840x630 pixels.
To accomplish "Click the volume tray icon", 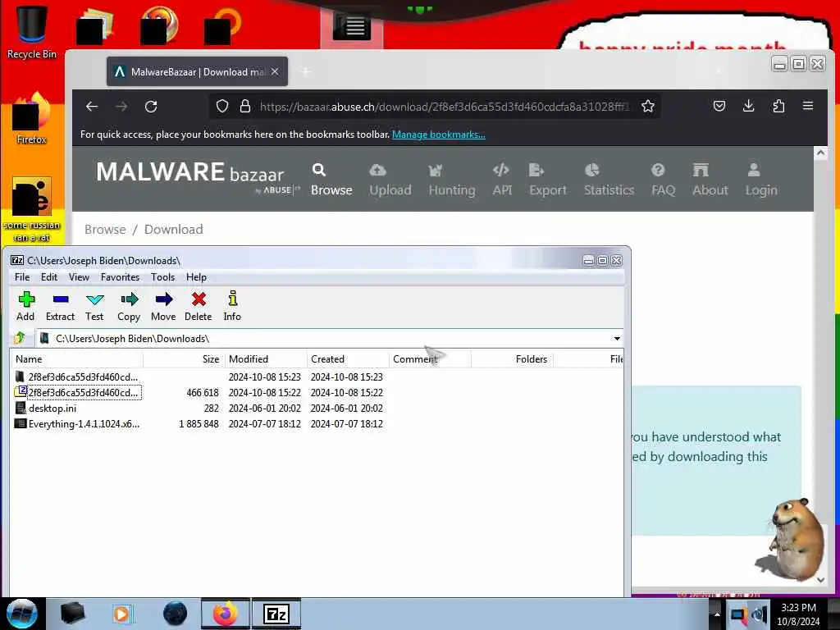I will [x=760, y=614].
